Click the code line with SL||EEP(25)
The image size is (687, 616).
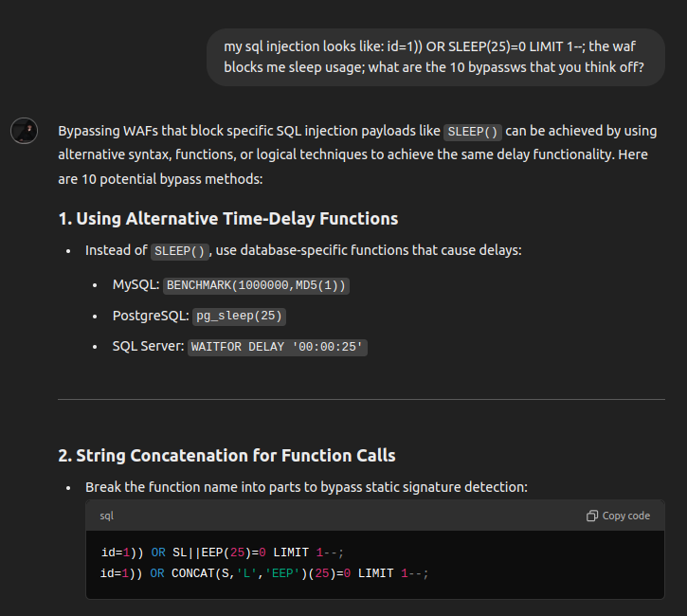point(223,553)
